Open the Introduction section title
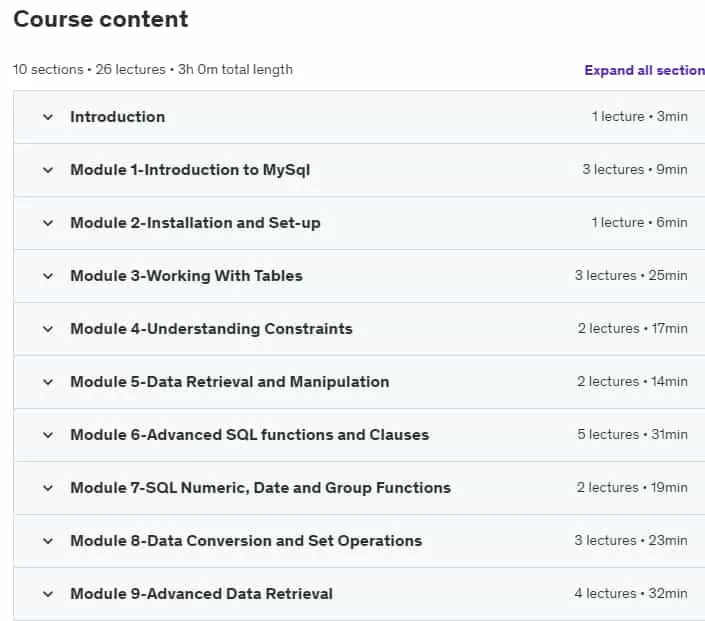This screenshot has width=705, height=621. tap(118, 117)
